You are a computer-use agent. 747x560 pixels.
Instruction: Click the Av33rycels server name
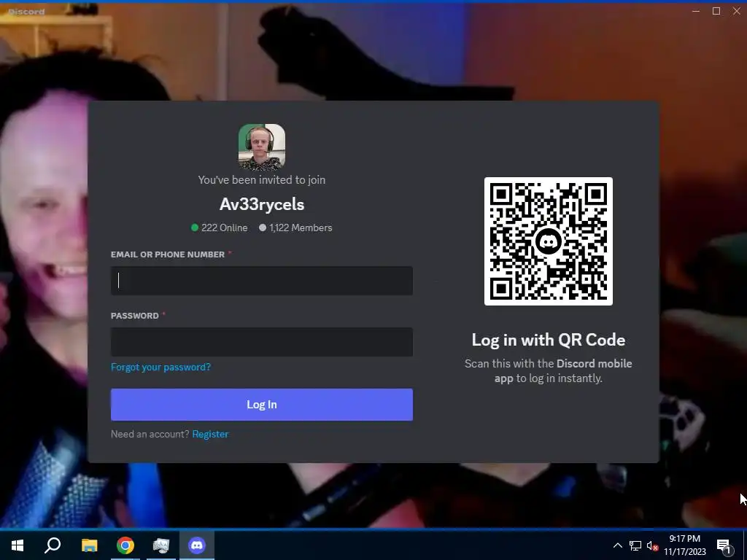pos(262,204)
